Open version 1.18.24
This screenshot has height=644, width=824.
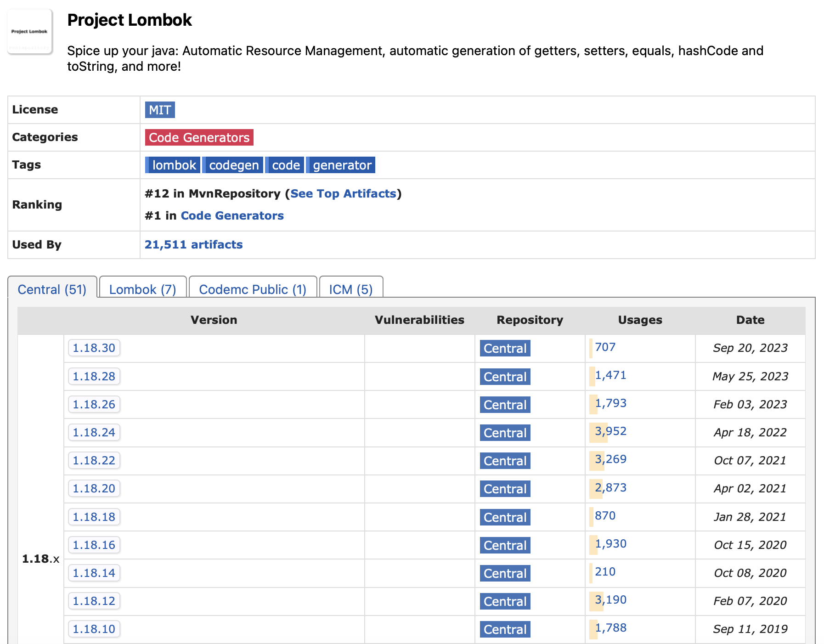94,432
